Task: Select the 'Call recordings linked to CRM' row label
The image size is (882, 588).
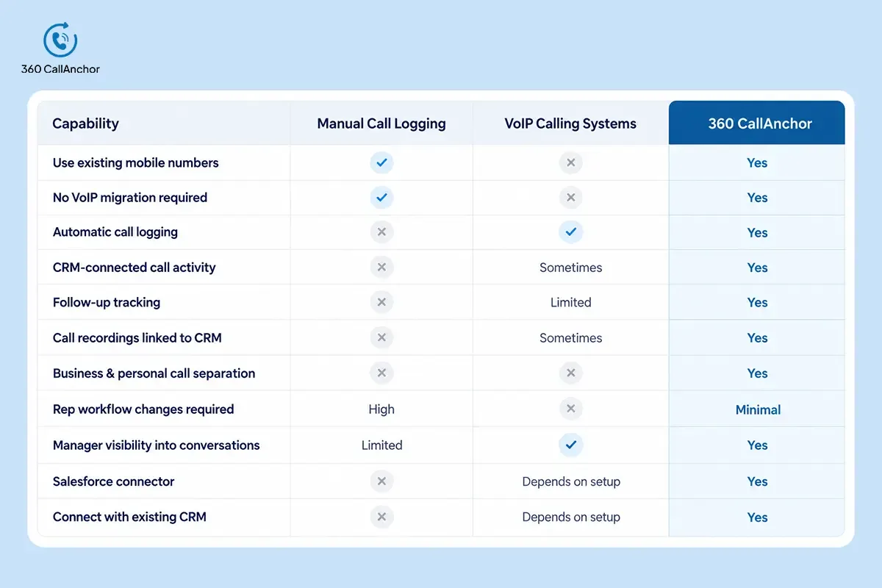Action: coord(137,338)
